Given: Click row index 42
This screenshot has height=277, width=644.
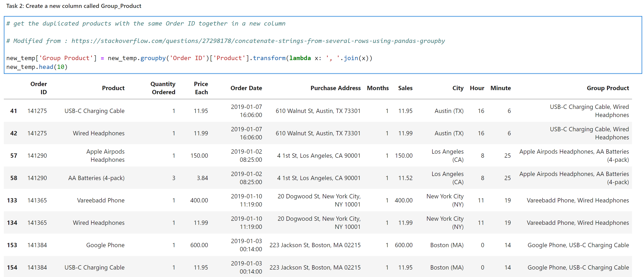Looking at the screenshot, I should (14, 133).
